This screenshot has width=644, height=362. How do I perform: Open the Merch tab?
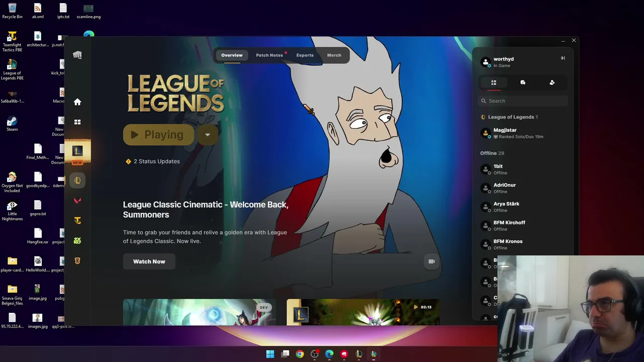click(334, 55)
